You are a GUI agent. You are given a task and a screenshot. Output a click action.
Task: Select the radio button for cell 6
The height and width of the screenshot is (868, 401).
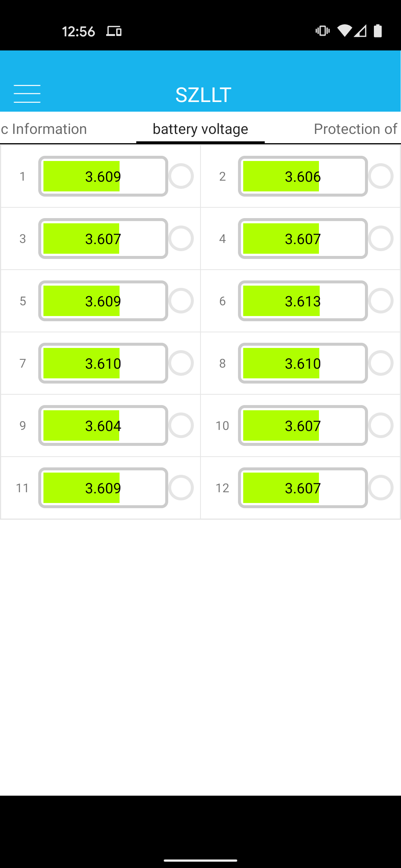coord(381,301)
